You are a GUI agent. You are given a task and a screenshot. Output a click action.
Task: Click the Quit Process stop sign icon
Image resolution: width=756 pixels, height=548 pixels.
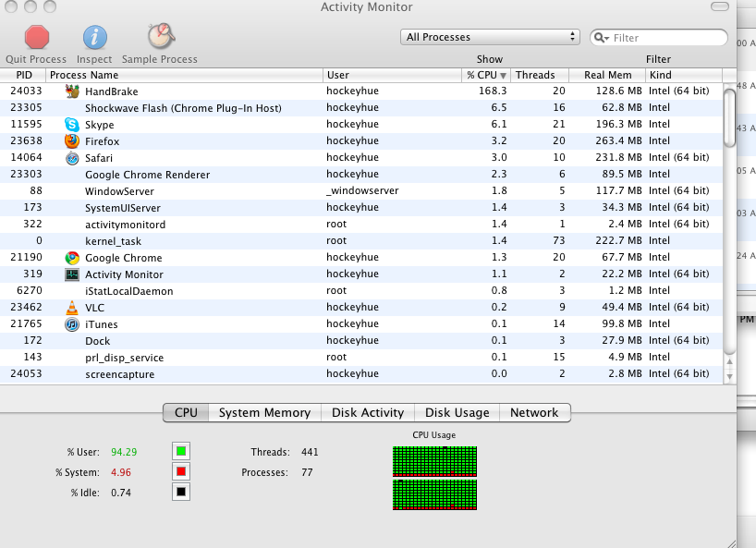pyautogui.click(x=37, y=37)
